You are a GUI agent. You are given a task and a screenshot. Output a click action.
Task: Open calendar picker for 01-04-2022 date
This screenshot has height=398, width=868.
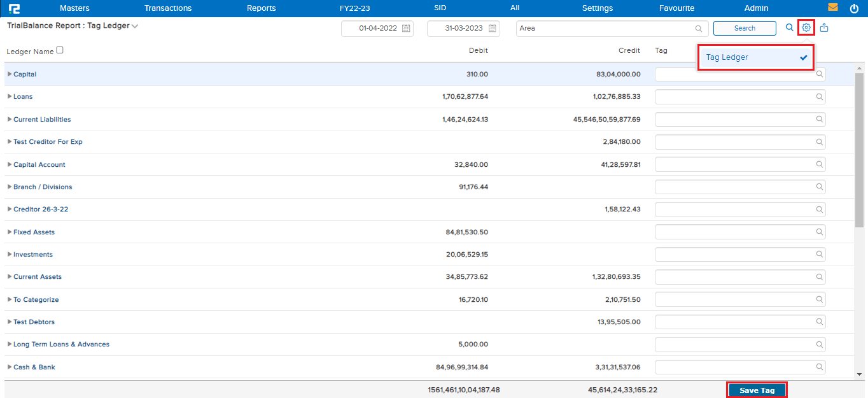[x=406, y=29]
